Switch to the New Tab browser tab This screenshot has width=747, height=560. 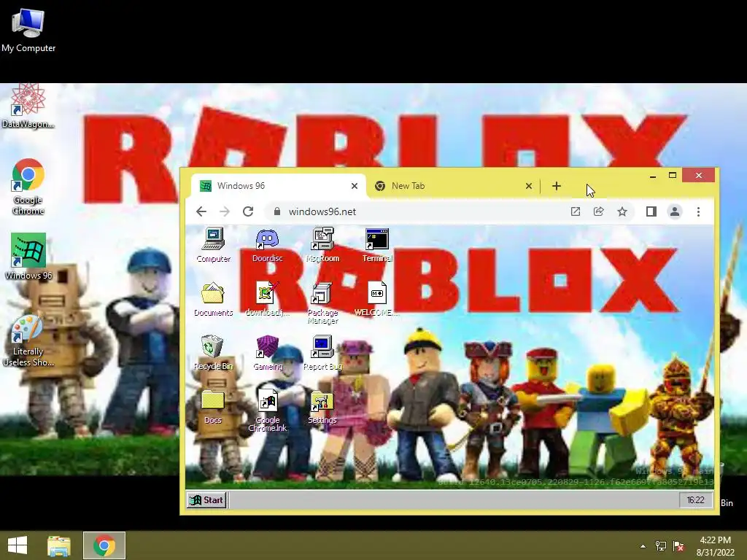[448, 186]
